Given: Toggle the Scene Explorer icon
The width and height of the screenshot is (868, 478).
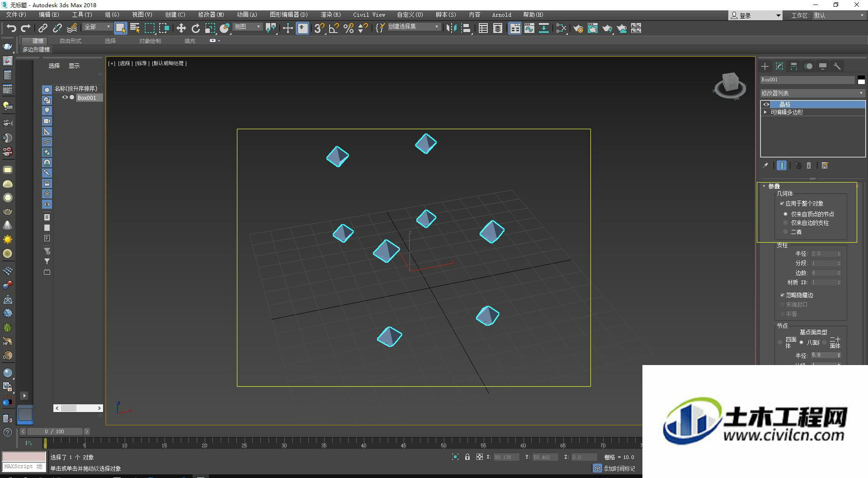Looking at the screenshot, I should pos(483,28).
